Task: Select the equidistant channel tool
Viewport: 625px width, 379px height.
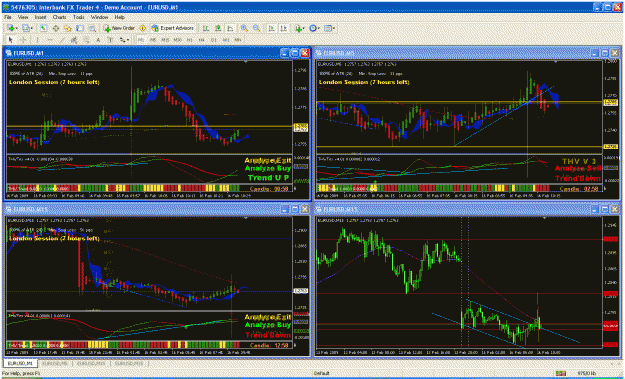Action: point(74,40)
